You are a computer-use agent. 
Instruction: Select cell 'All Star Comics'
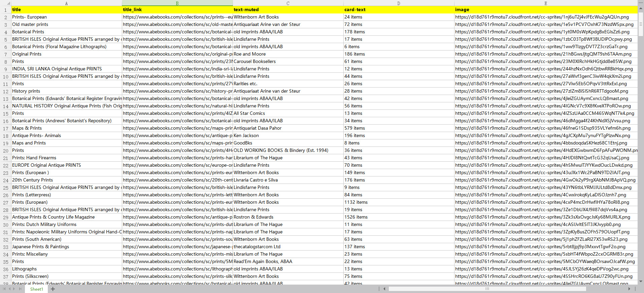click(288, 113)
